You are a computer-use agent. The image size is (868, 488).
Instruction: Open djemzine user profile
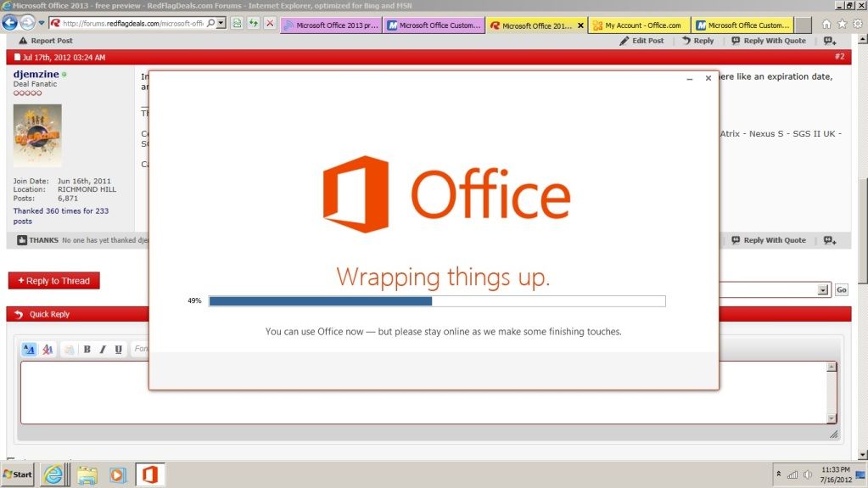point(36,74)
